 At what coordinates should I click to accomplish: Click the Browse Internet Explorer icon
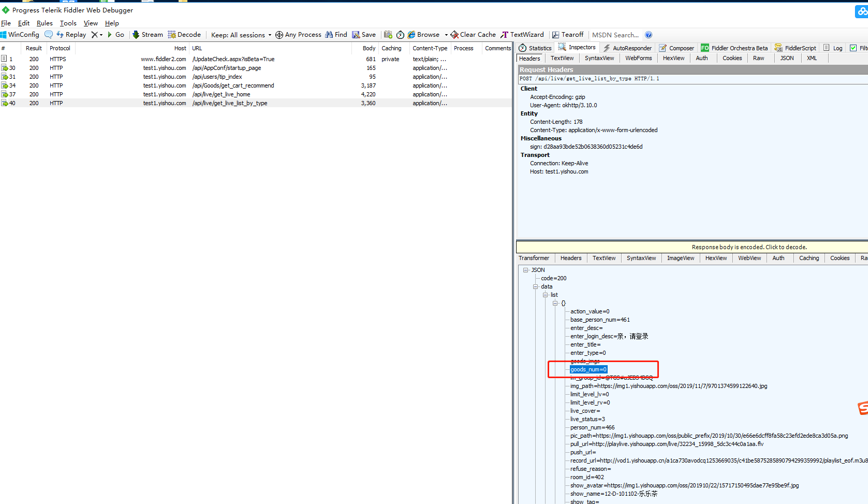tap(411, 35)
